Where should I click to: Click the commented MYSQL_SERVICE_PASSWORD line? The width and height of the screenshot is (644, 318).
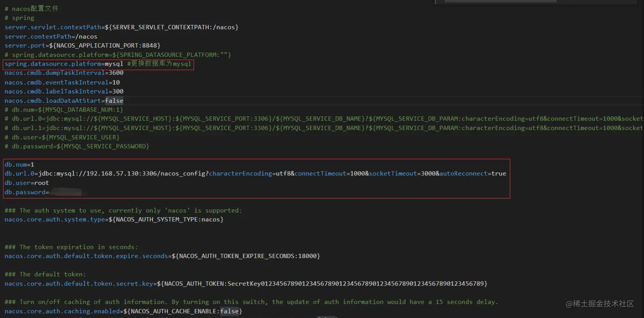77,146
